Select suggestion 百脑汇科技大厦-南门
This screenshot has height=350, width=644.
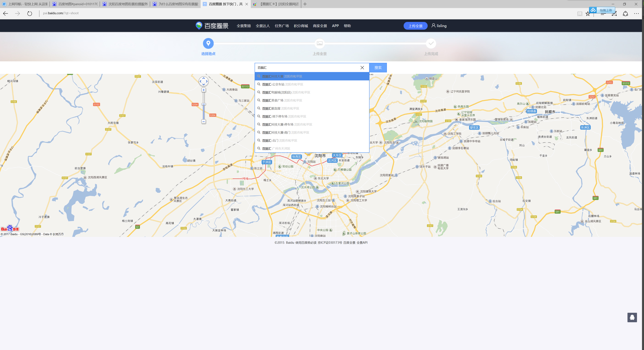(x=312, y=132)
